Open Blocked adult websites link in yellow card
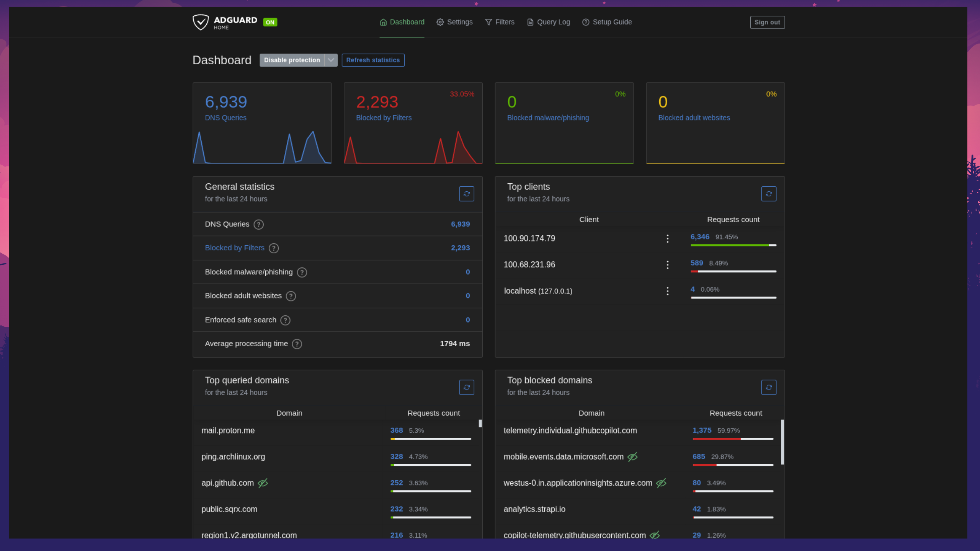Viewport: 980px width, 551px height. point(694,118)
